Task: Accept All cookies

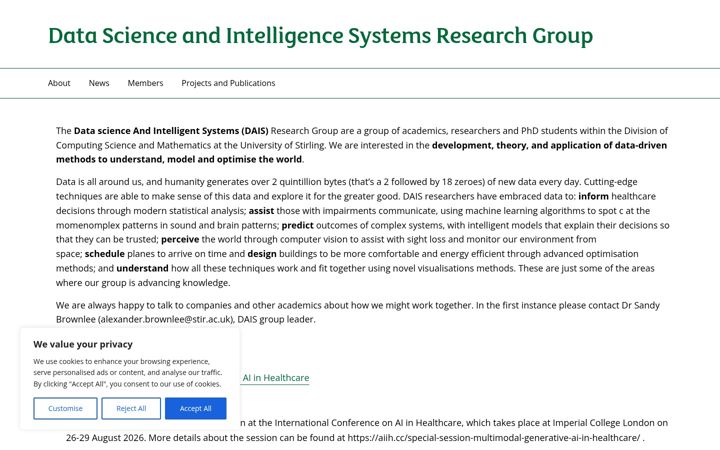Action: click(196, 408)
